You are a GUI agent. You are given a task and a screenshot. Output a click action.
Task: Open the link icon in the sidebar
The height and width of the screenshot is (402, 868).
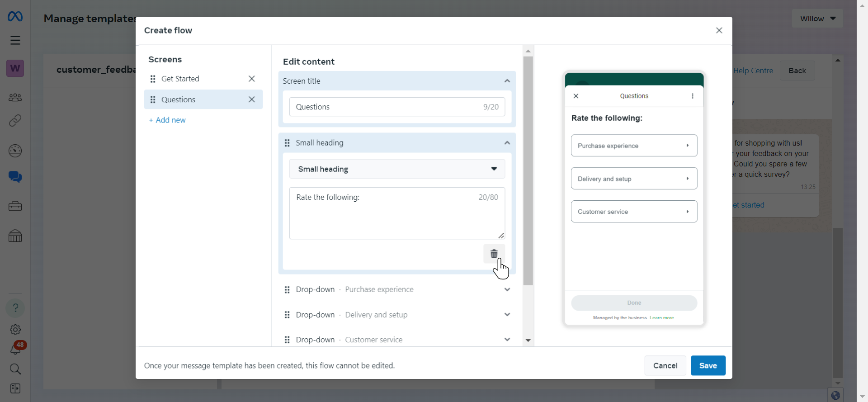pos(15,121)
